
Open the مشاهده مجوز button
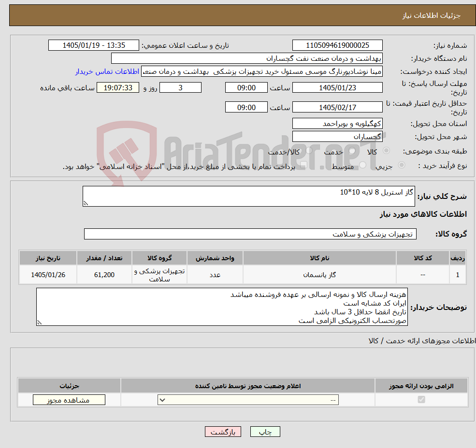tap(69, 400)
